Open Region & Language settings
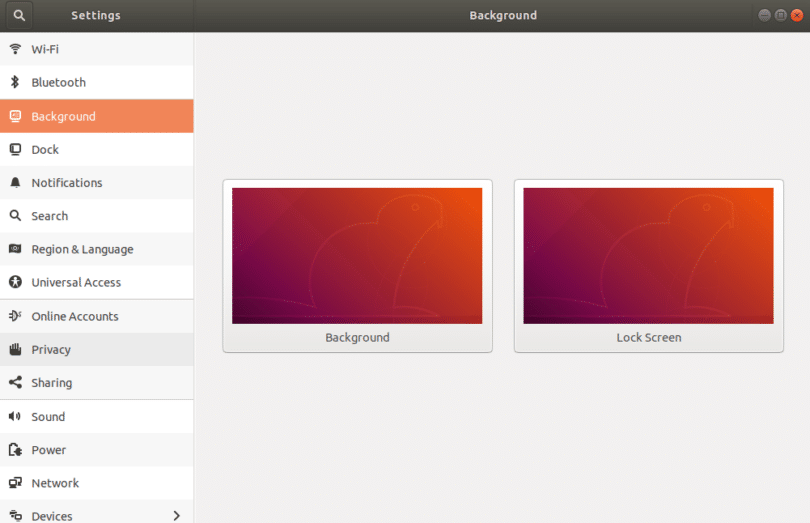The height and width of the screenshot is (523, 810). [x=97, y=249]
